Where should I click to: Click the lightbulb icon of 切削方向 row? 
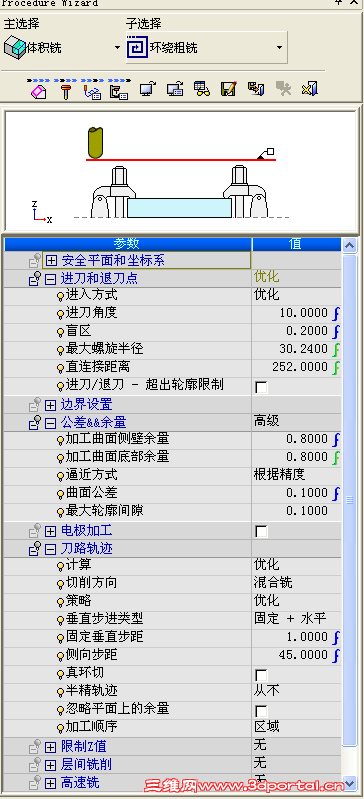[60, 584]
